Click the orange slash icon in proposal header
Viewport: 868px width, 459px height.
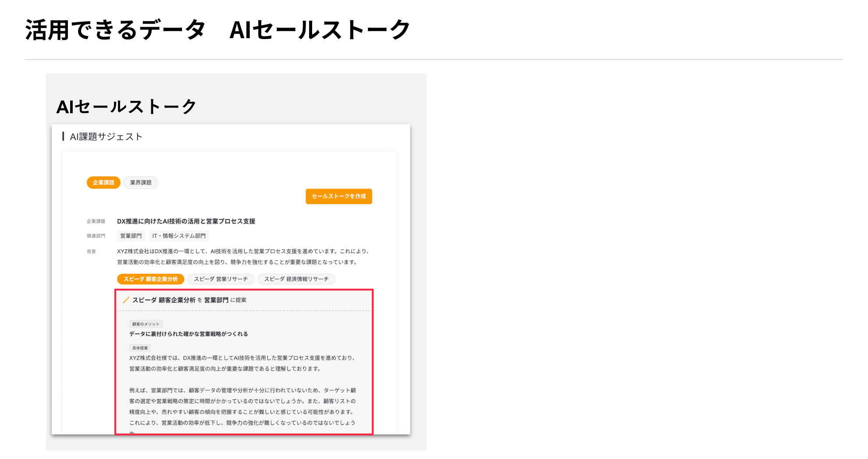(x=126, y=300)
